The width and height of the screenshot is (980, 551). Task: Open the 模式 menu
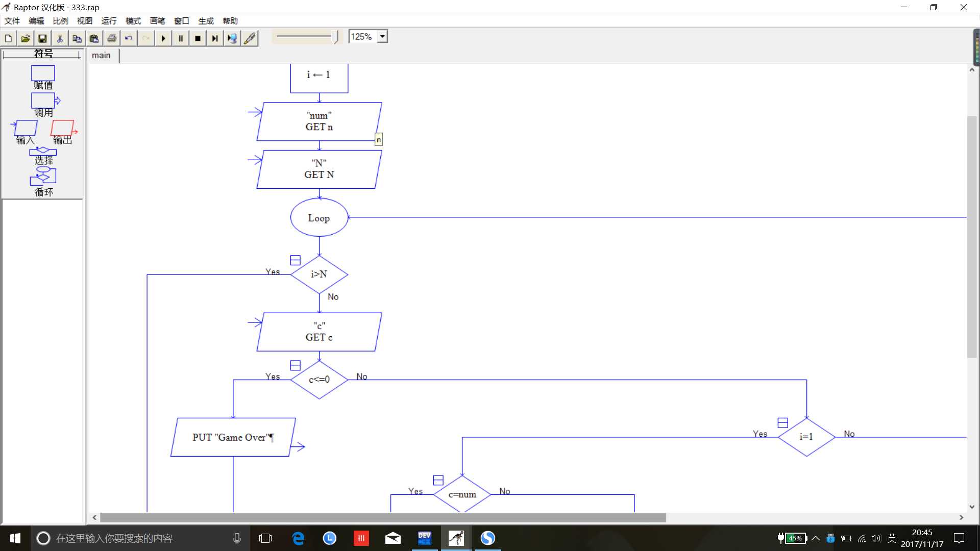point(133,21)
